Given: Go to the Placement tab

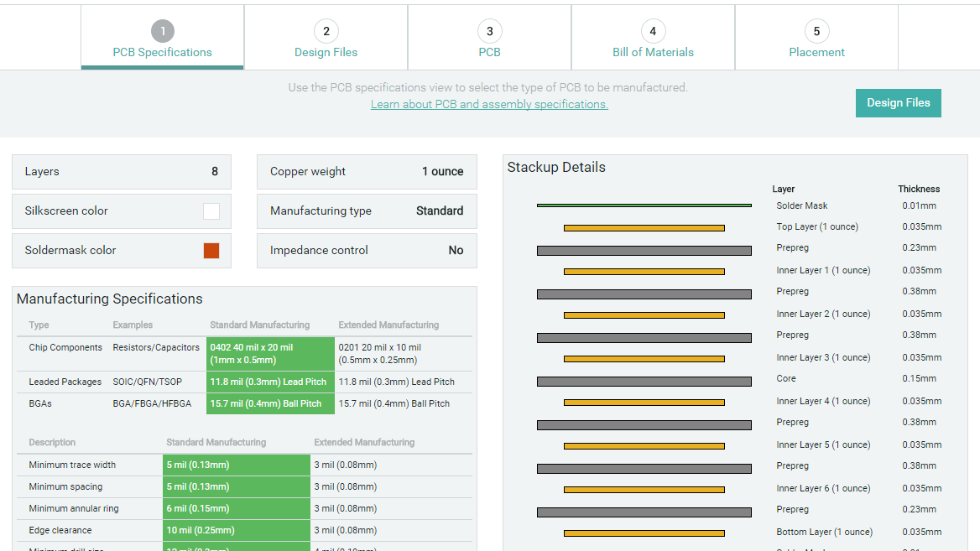Looking at the screenshot, I should coord(816,52).
